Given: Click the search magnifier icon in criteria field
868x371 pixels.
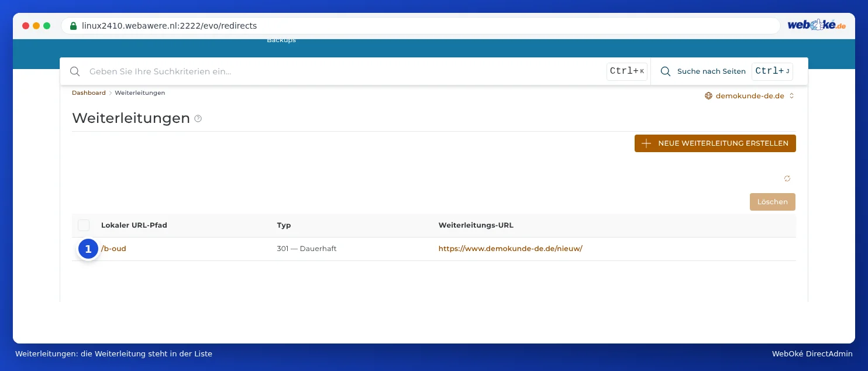Looking at the screenshot, I should coord(75,71).
